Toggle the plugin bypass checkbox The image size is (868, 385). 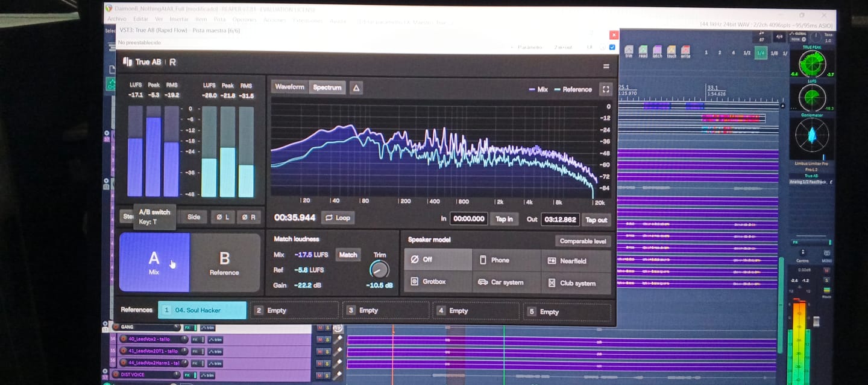(x=612, y=47)
